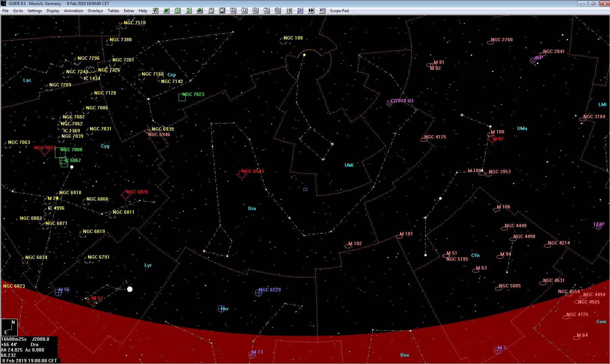The height and width of the screenshot is (364, 610).
Task: Click the 'Cep' constellation label
Action: pyautogui.click(x=171, y=75)
